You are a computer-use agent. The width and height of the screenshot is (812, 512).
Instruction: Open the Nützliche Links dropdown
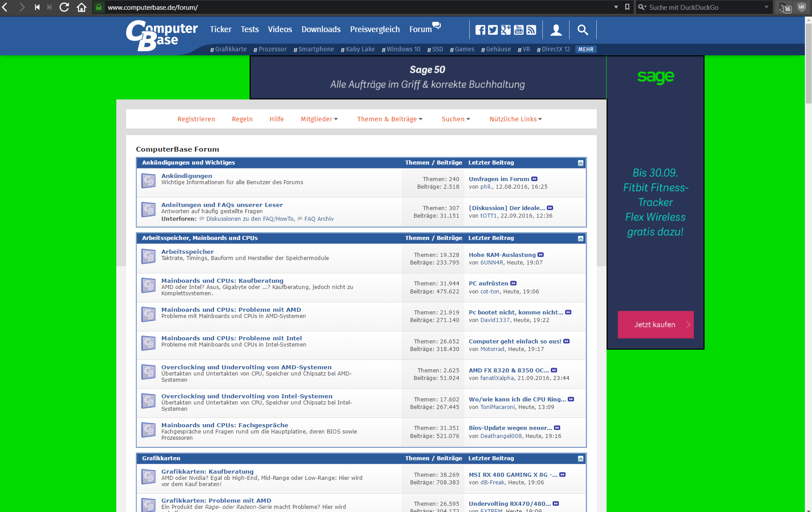pos(516,119)
